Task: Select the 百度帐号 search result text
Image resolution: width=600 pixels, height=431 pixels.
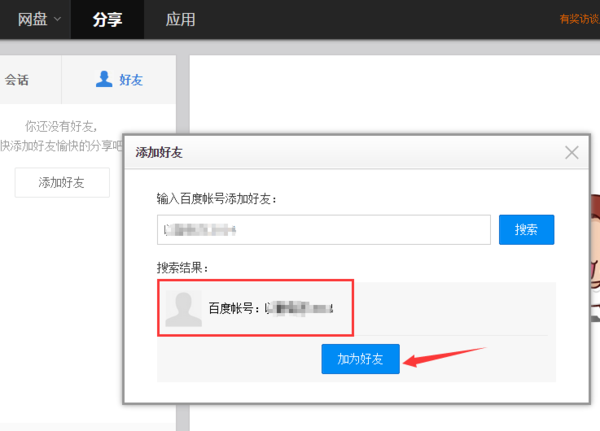Action: point(271,308)
